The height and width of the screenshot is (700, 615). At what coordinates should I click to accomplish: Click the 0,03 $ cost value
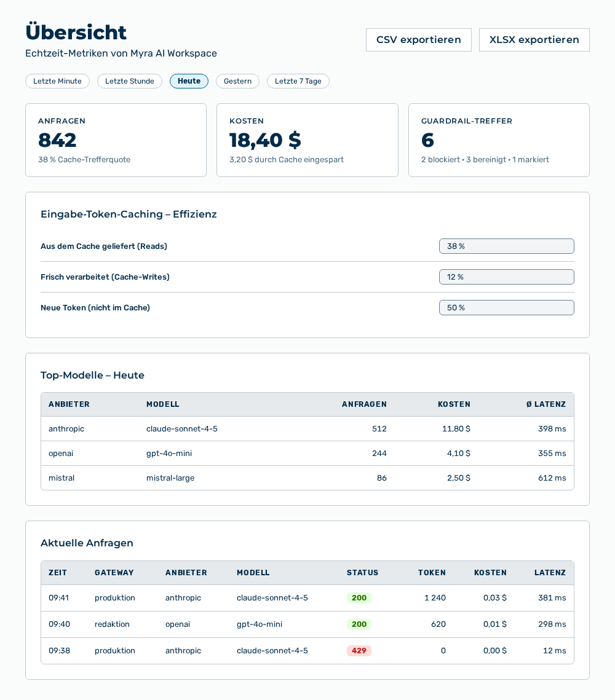point(495,598)
